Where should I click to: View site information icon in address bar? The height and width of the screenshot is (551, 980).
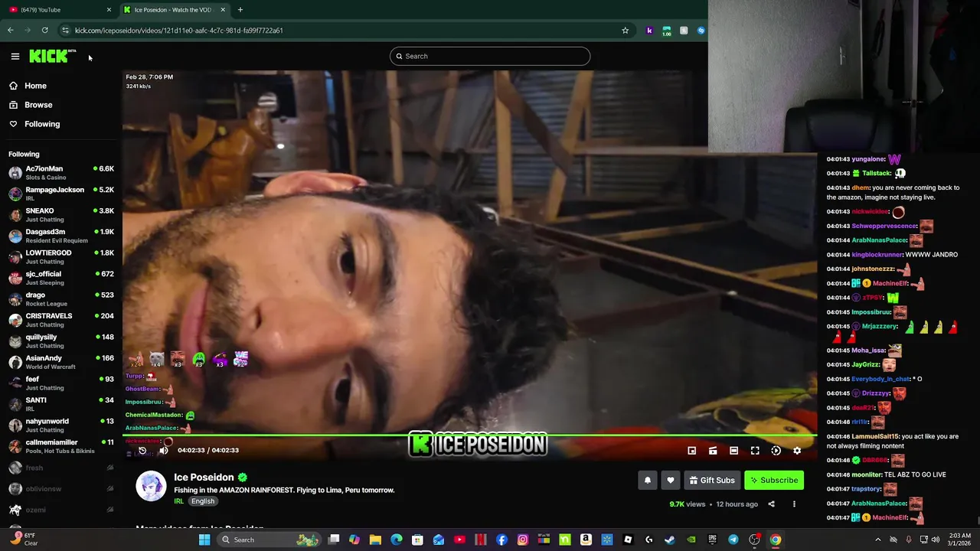[65, 31]
